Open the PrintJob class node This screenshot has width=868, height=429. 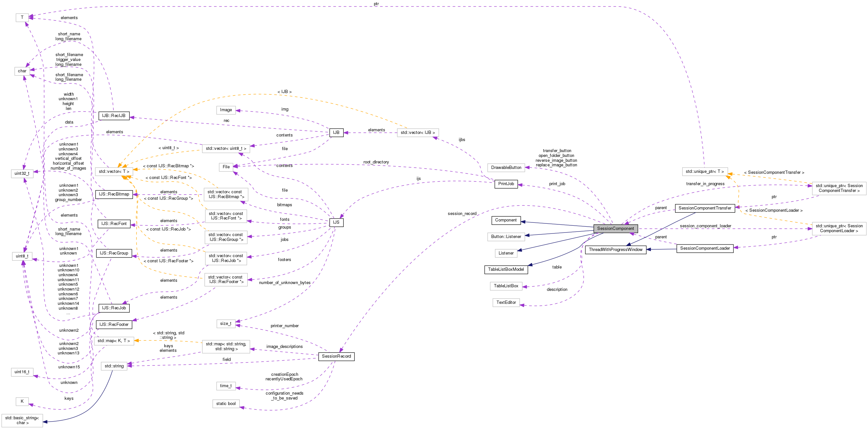point(506,184)
